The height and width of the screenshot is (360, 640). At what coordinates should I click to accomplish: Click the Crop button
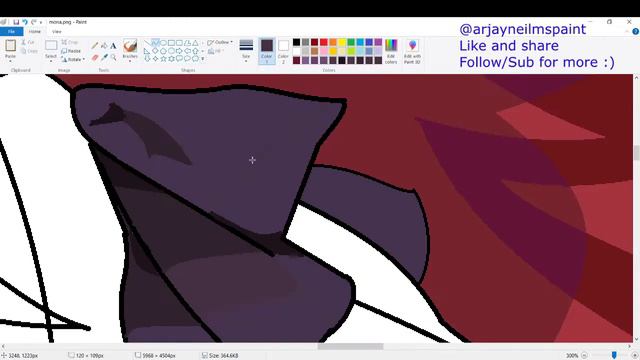coord(70,42)
